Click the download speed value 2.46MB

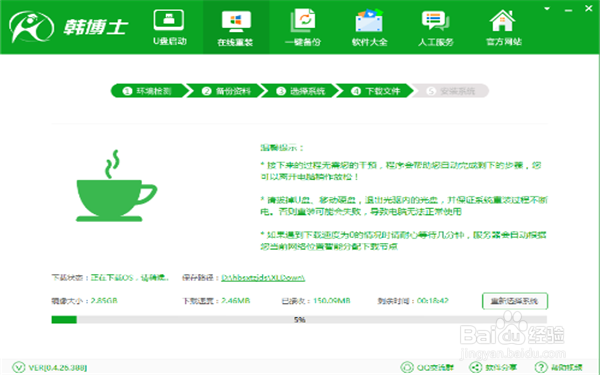(x=236, y=301)
